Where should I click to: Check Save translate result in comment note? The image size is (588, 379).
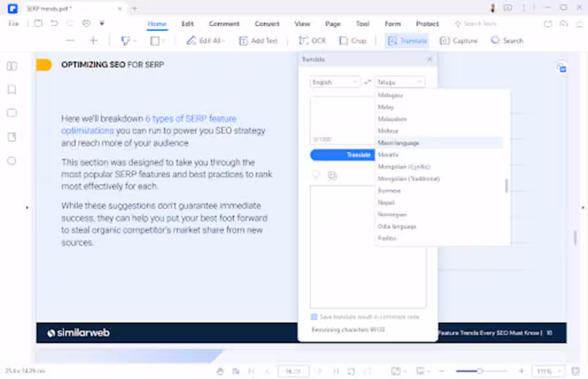pos(314,317)
